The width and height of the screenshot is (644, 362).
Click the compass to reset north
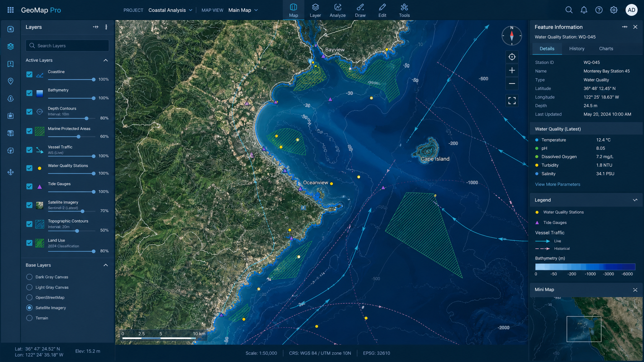512,36
